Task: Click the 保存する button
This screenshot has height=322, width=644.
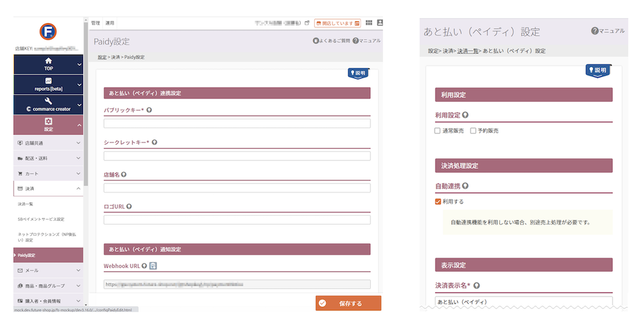Action: point(348,303)
